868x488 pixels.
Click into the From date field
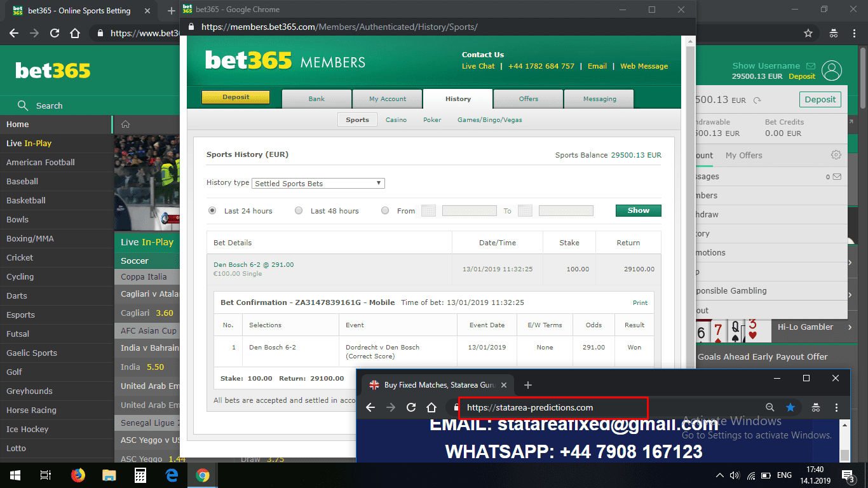pos(469,211)
